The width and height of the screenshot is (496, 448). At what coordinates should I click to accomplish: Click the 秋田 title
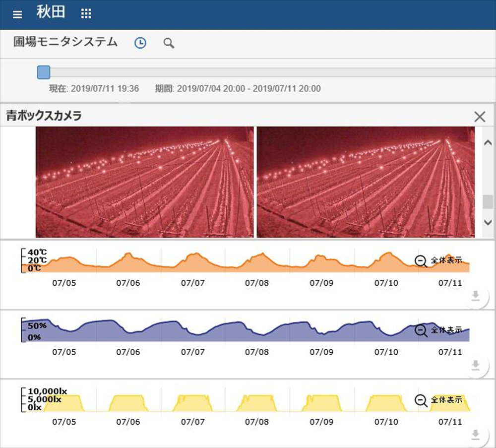click(x=51, y=12)
